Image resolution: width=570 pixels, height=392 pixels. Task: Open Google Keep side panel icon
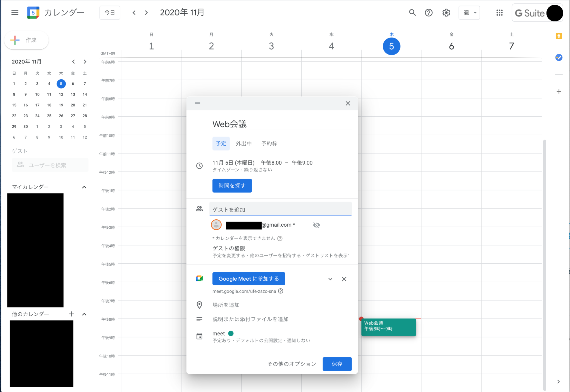coord(559,36)
